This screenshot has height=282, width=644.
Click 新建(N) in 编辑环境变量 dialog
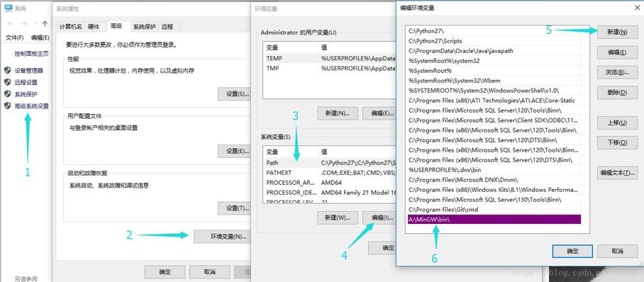617,32
